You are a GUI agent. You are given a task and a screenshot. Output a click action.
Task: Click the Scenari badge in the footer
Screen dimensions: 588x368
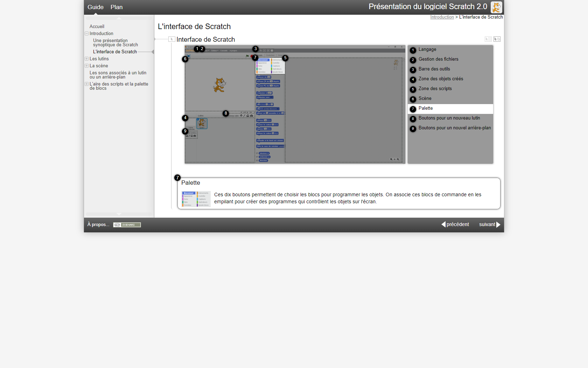(x=127, y=225)
